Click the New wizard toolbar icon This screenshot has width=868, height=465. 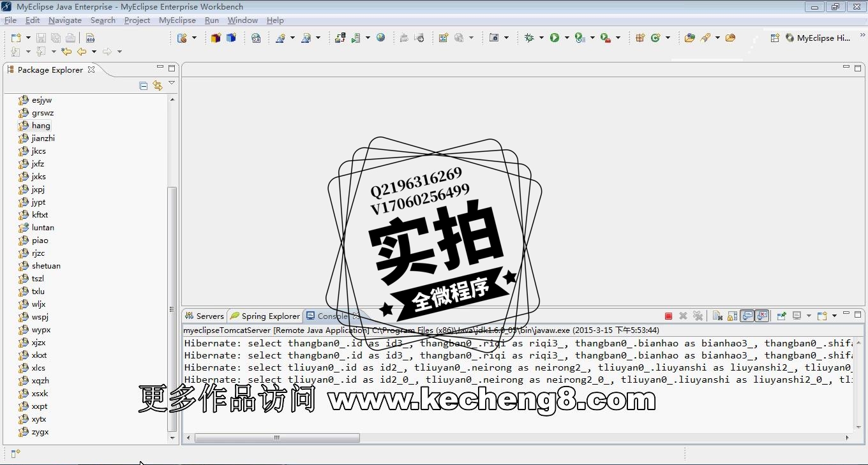16,38
